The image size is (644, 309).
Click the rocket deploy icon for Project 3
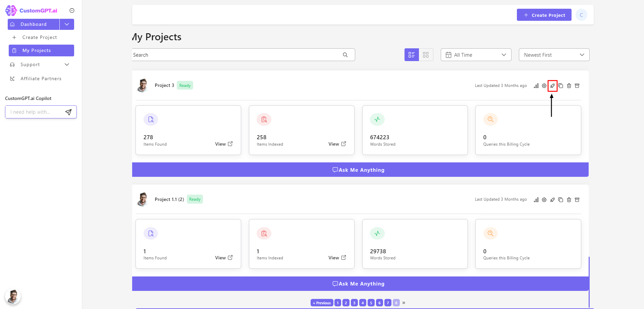tap(552, 86)
